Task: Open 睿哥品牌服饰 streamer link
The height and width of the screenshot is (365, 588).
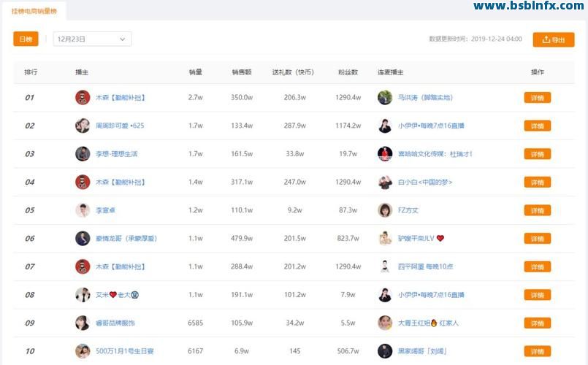Action: [x=115, y=323]
